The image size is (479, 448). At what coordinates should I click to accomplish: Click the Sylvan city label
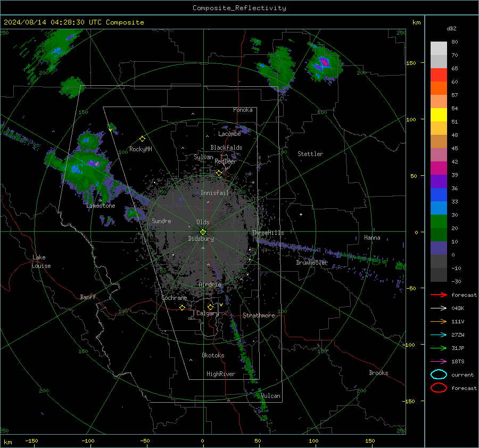click(203, 157)
